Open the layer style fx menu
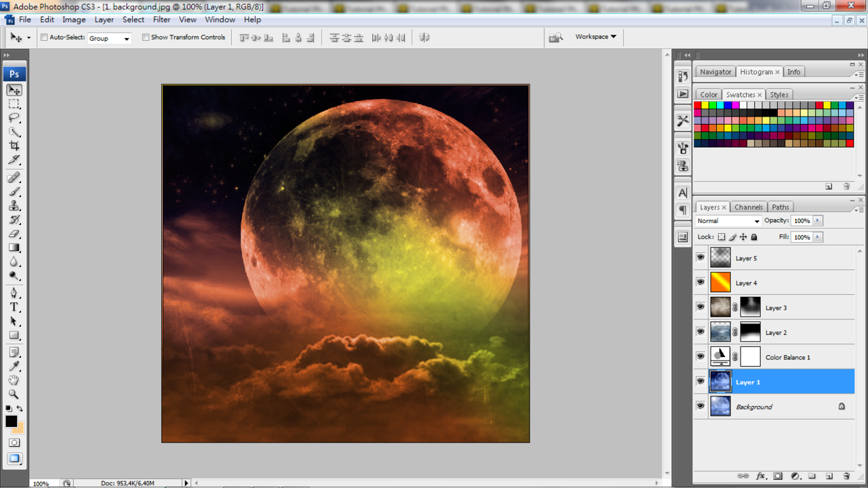This screenshot has width=868, height=488. (x=761, y=476)
